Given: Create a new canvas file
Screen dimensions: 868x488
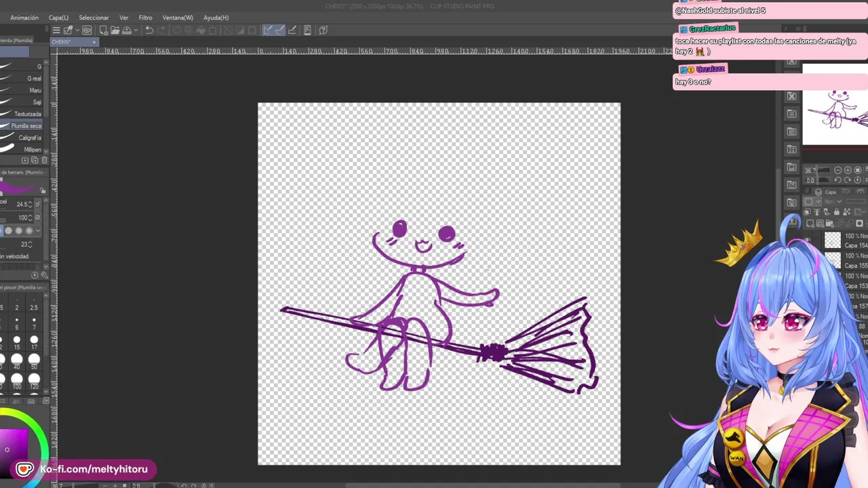Looking at the screenshot, I should [x=103, y=30].
